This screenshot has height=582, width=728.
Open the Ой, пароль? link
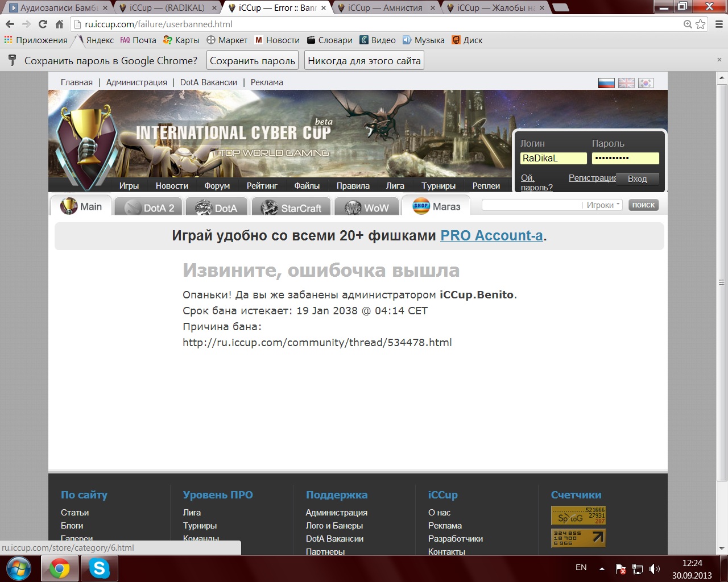(536, 182)
